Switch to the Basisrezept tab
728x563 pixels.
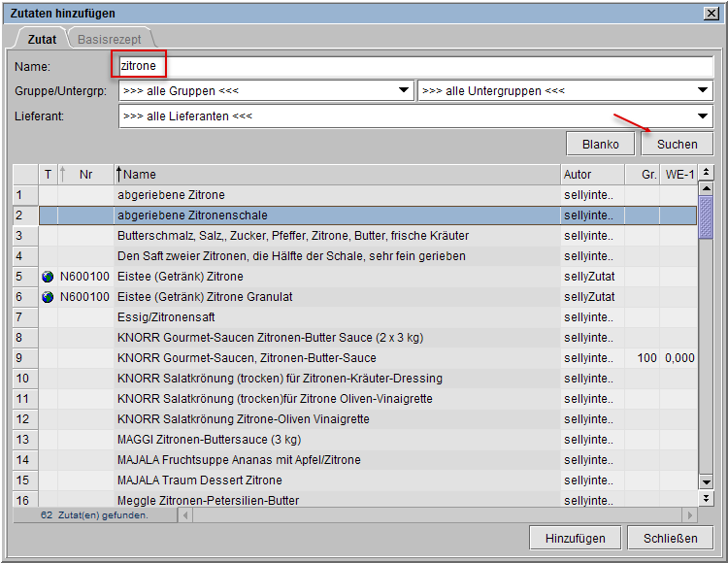pos(109,39)
